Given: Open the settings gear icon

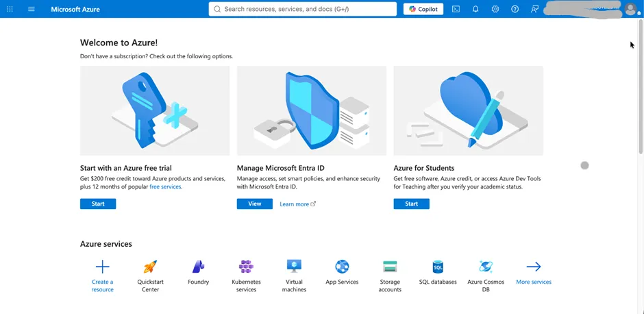Looking at the screenshot, I should click(x=495, y=9).
